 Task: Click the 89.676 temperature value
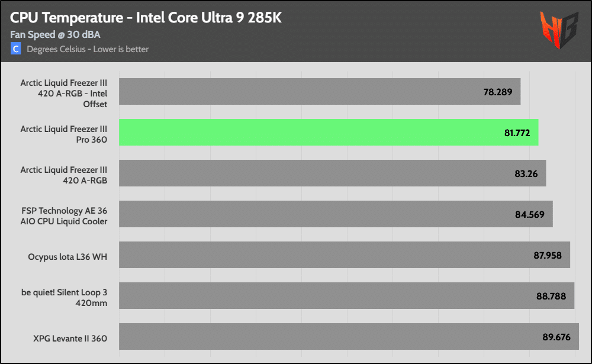pos(556,337)
